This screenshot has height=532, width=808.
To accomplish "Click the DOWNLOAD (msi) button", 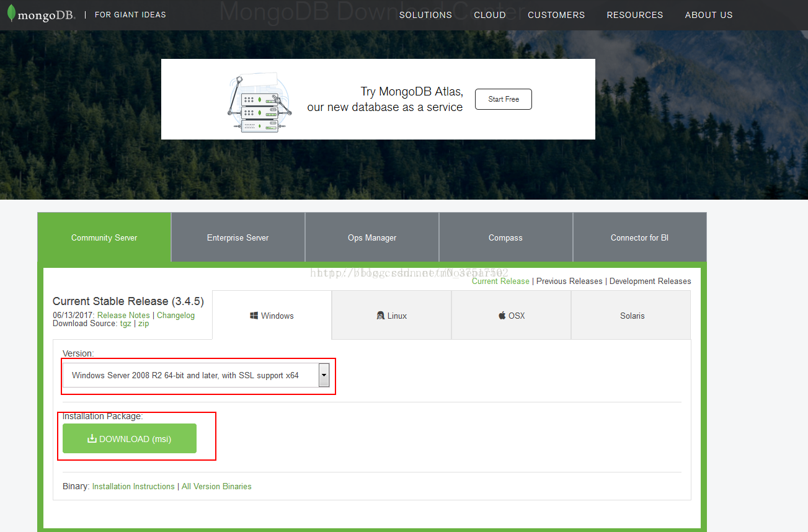I will 130,438.
